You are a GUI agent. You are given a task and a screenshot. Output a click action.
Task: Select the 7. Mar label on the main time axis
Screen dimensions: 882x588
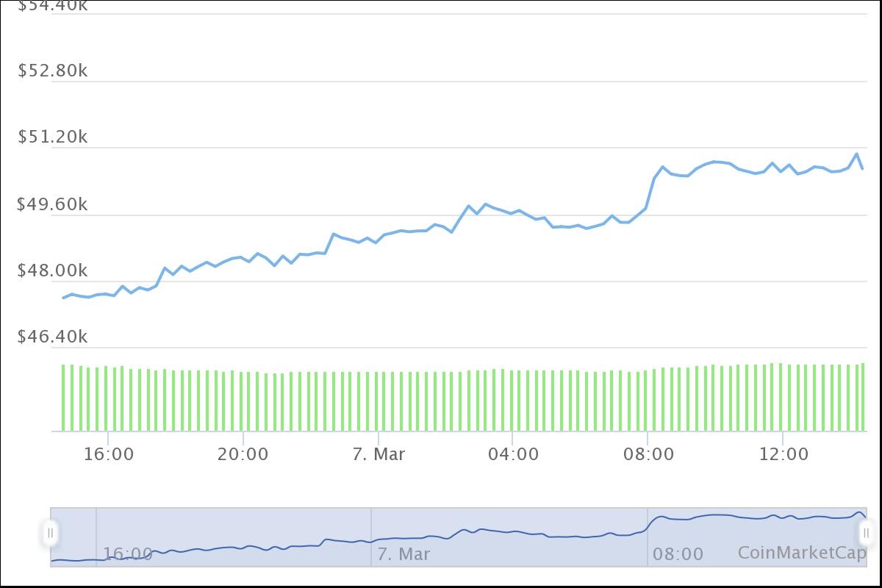pos(379,454)
